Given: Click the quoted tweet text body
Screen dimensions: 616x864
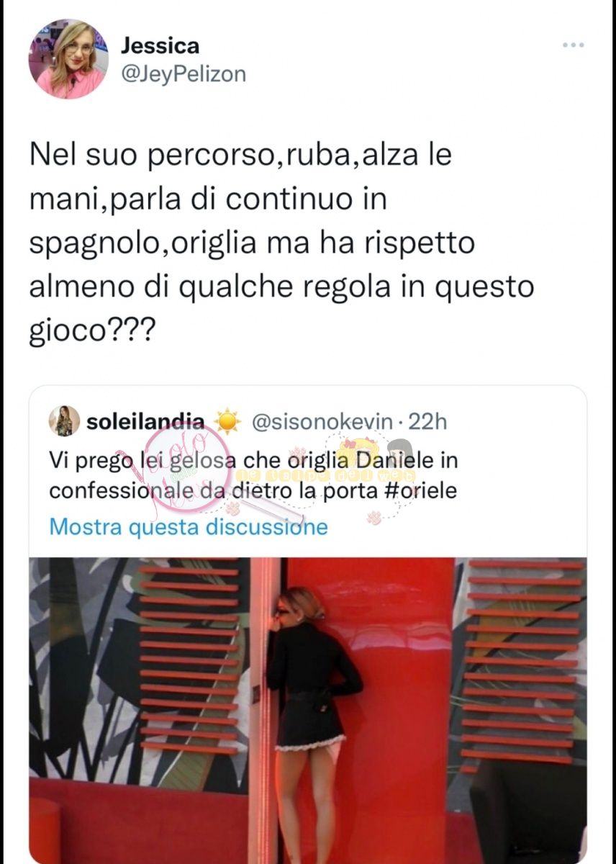Looking at the screenshot, I should pos(254,475).
